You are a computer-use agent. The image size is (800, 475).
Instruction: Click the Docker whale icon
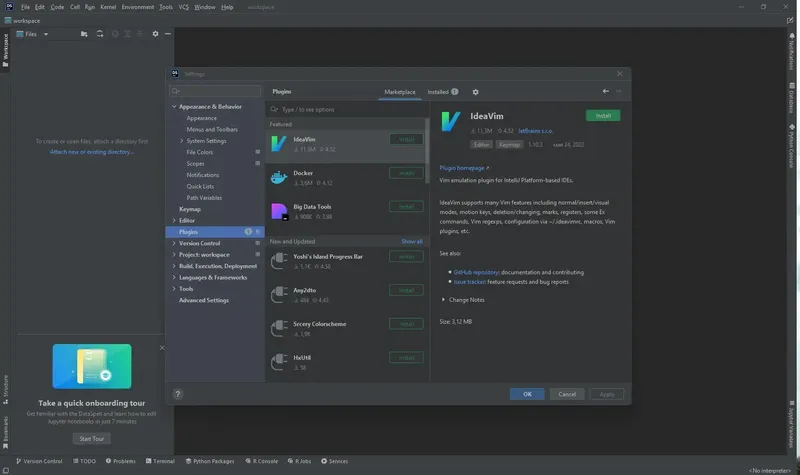click(279, 178)
